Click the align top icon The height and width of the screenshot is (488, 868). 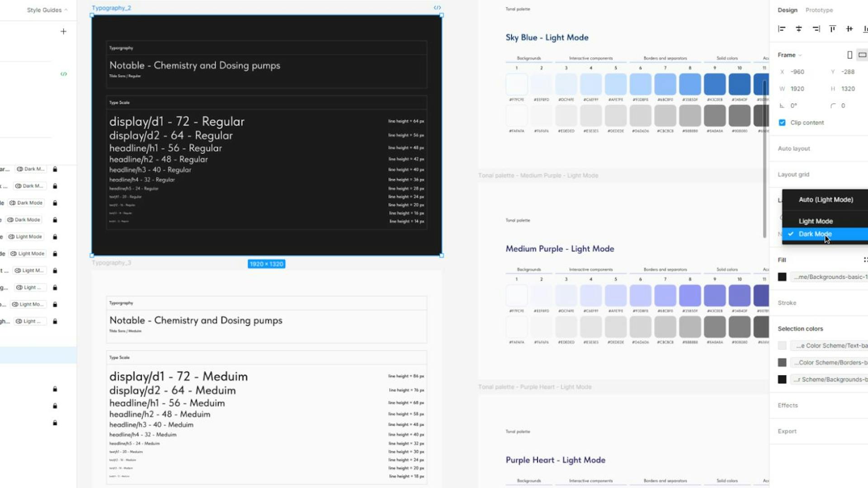pyautogui.click(x=833, y=29)
